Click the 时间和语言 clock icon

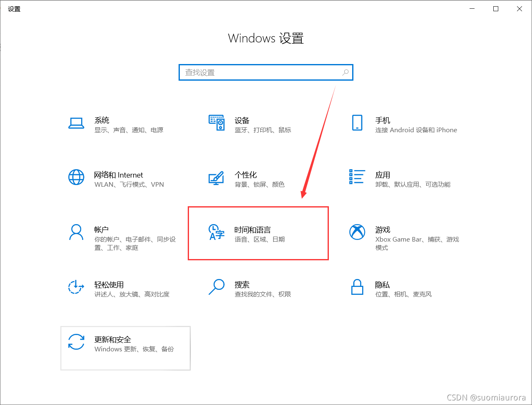pos(216,232)
